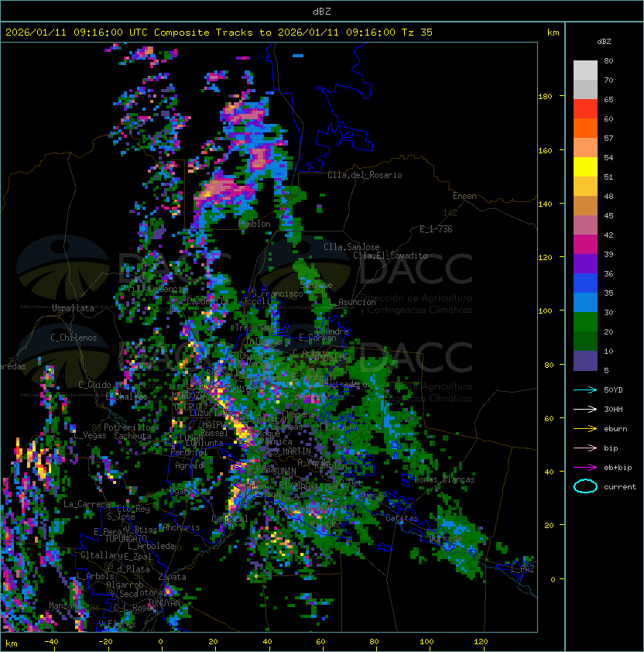
Task: Pick the yellow 51–54 dBZ swatch
Action: tap(585, 167)
